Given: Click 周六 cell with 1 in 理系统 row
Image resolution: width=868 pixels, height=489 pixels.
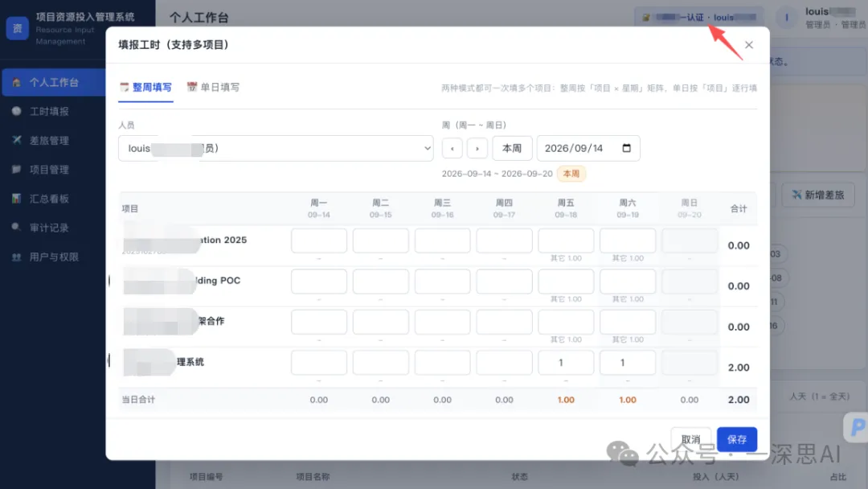Looking at the screenshot, I should click(628, 363).
